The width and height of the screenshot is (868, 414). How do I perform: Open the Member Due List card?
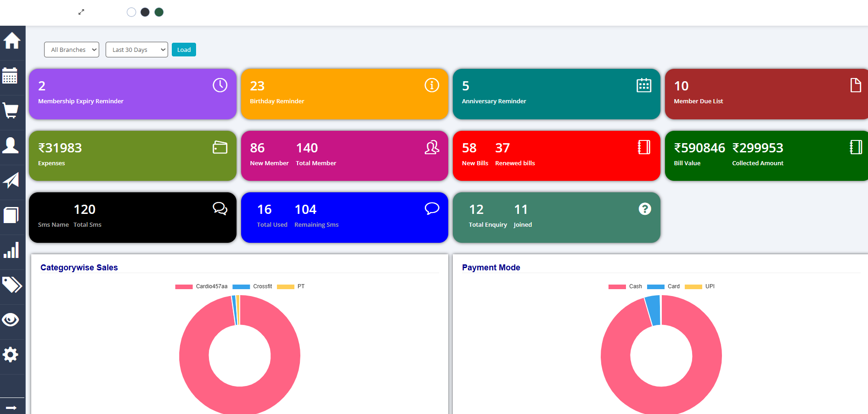click(x=766, y=94)
